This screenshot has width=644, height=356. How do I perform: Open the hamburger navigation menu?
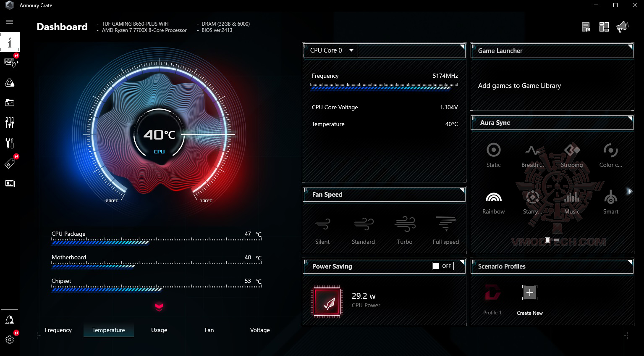pos(10,22)
